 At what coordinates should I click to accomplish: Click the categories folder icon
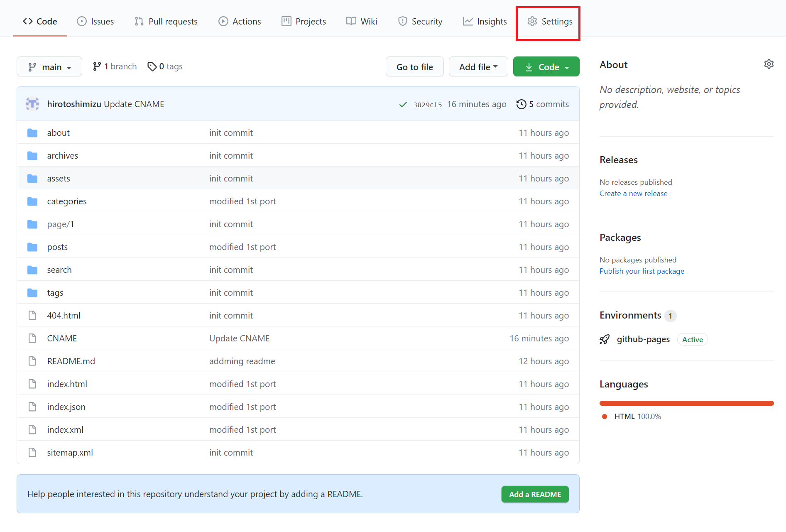click(32, 201)
